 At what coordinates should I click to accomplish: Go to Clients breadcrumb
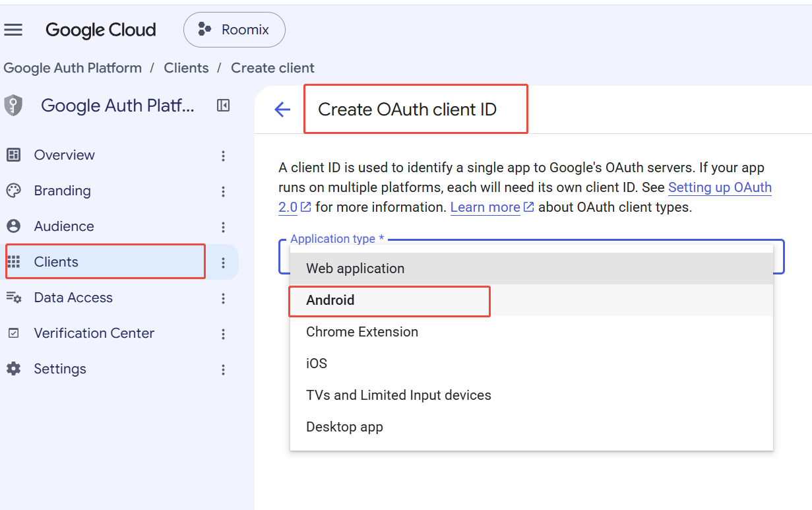click(186, 68)
